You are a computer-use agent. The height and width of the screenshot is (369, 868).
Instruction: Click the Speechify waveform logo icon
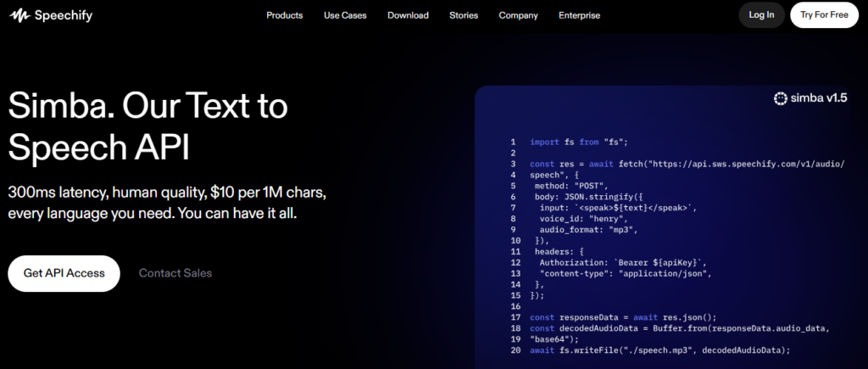(19, 15)
